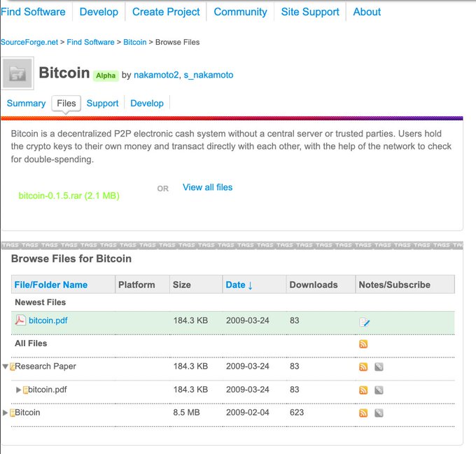Click Bitcoin breadcrumb link
The height and width of the screenshot is (454, 476).
(x=135, y=42)
